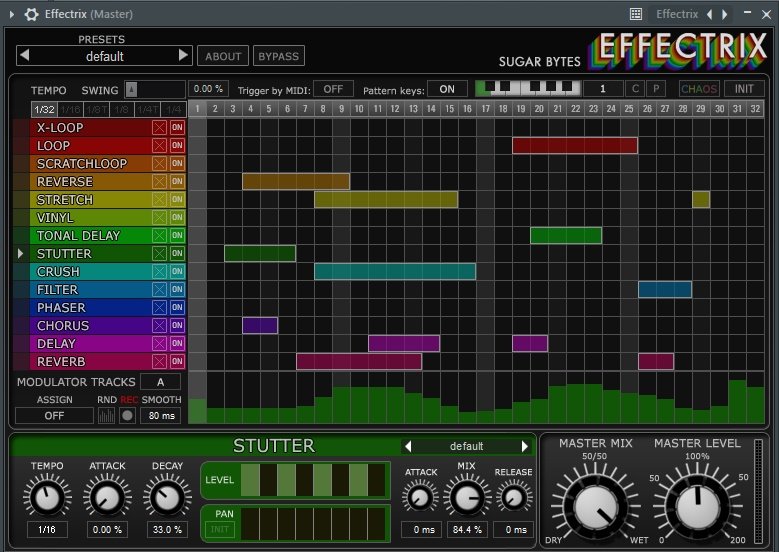Click the SMOOTH 80 ms value

(x=161, y=416)
